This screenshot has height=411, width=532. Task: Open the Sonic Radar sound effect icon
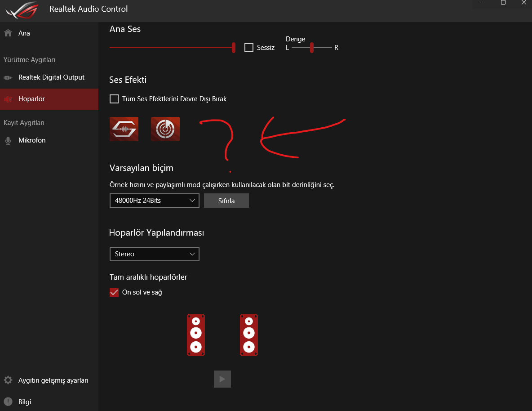[165, 129]
